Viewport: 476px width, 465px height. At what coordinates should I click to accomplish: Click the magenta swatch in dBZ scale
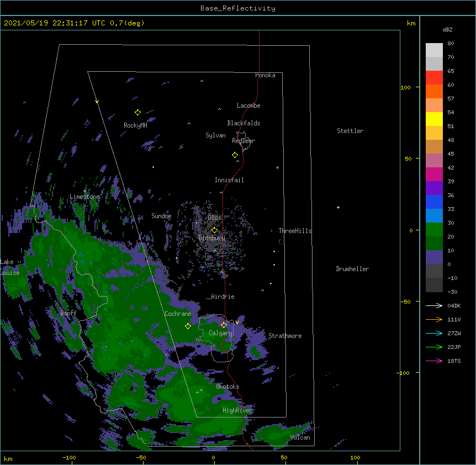434,174
